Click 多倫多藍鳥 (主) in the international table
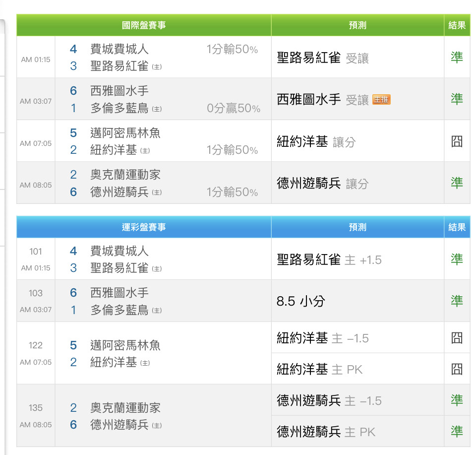476x455 pixels. click(126, 108)
